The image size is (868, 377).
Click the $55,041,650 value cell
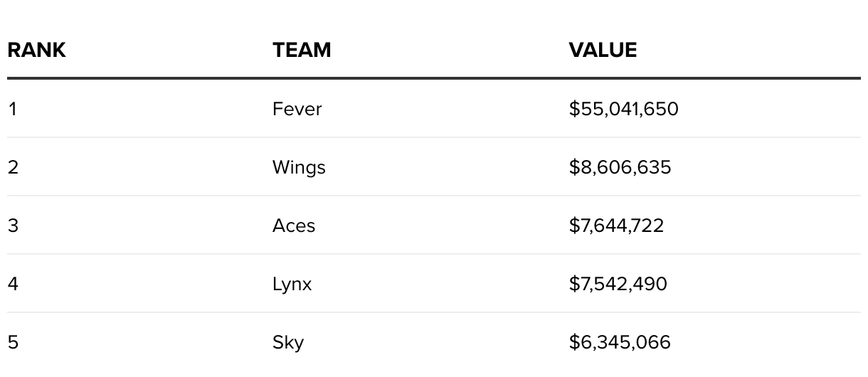click(624, 109)
